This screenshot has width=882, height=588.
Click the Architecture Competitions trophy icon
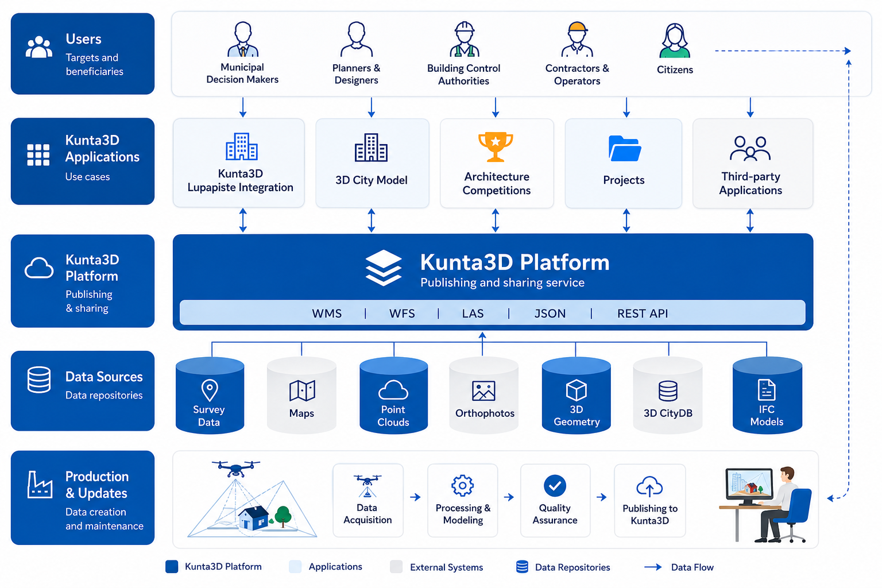point(496,147)
